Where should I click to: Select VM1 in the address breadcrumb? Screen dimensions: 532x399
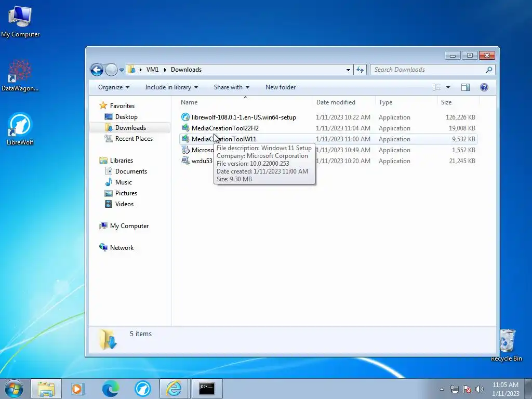click(x=152, y=70)
